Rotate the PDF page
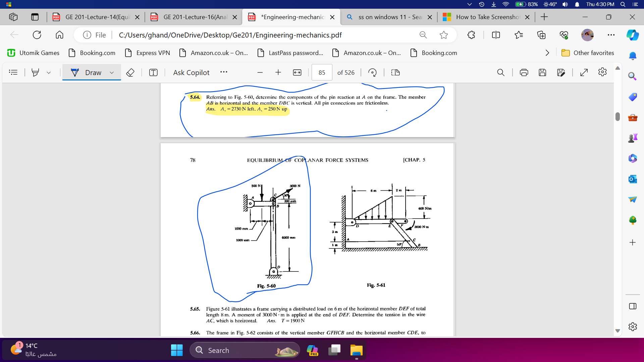This screenshot has width=644, height=362. (x=372, y=72)
